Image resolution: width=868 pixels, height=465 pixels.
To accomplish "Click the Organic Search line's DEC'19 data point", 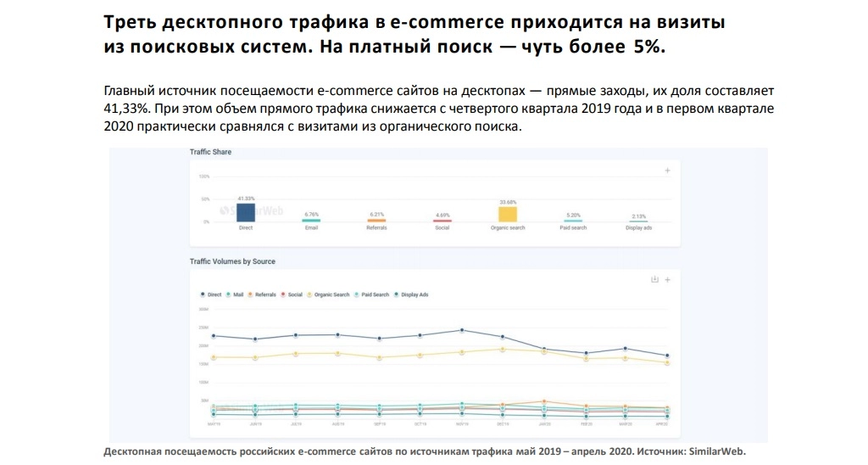I will pyautogui.click(x=503, y=350).
